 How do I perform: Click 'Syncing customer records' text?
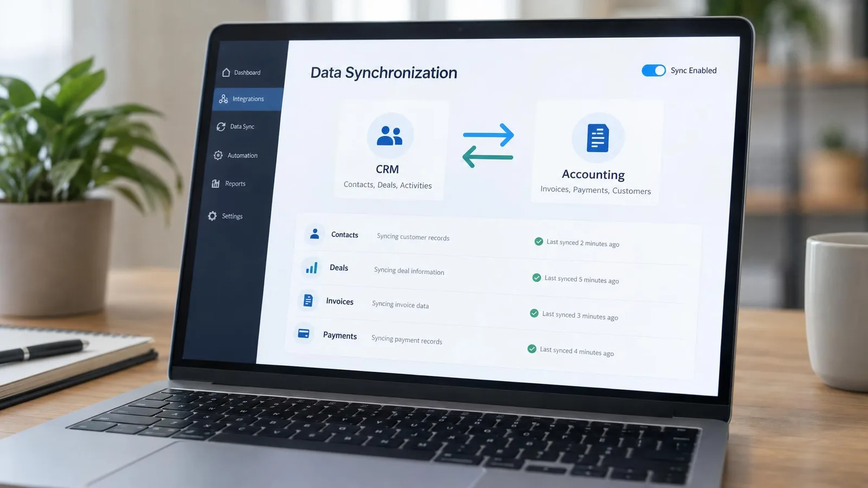click(413, 237)
